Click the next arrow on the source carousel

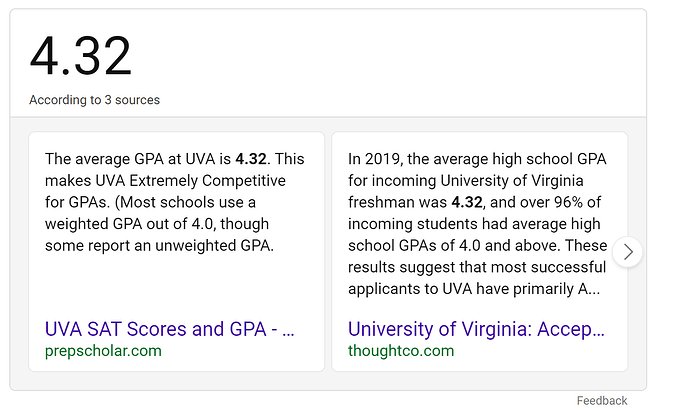coord(627,252)
